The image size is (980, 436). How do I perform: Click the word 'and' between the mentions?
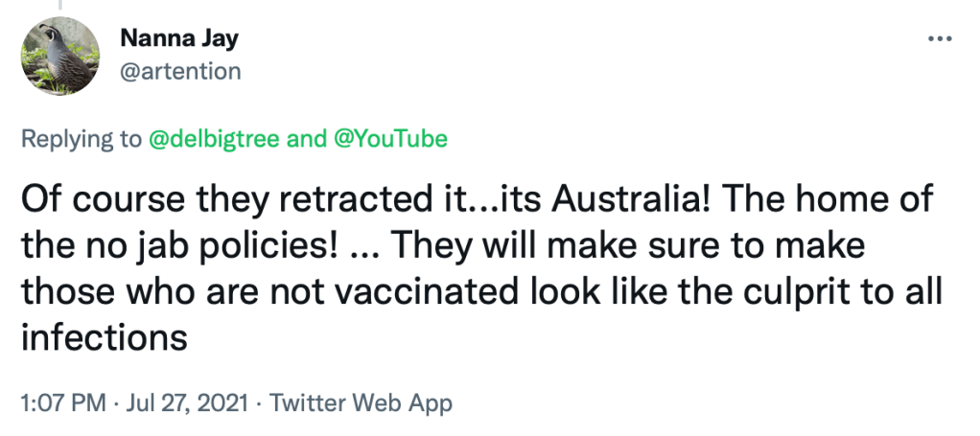(x=307, y=138)
